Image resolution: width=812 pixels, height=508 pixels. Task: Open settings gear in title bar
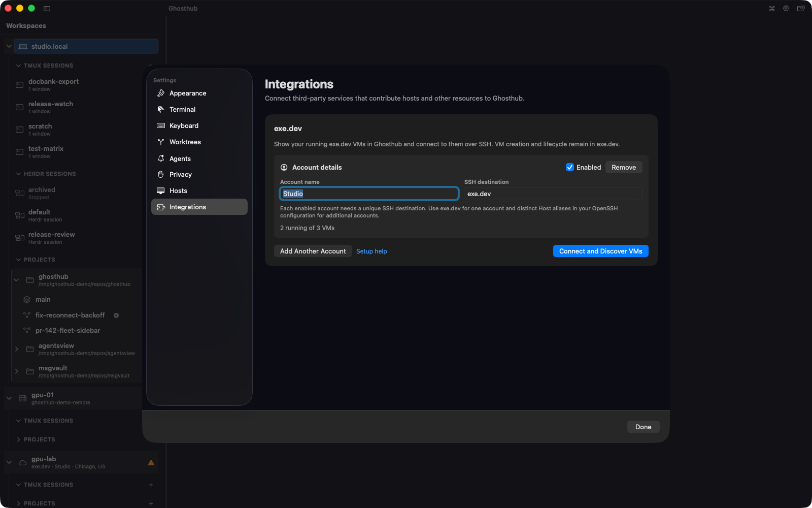(786, 8)
